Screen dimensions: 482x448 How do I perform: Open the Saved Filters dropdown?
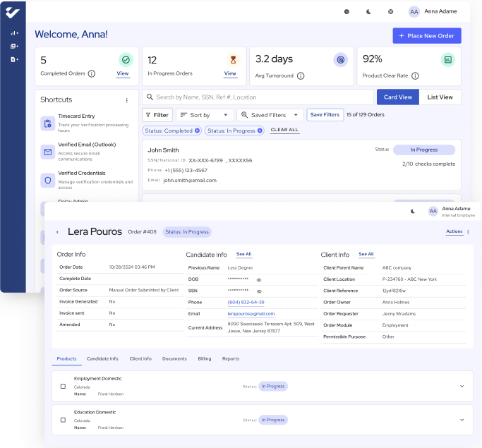[x=271, y=115]
